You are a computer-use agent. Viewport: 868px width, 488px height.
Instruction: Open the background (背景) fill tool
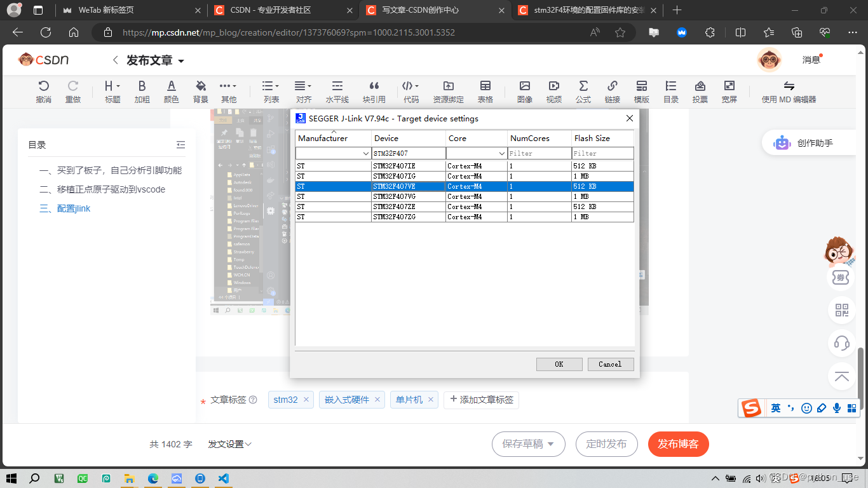200,91
